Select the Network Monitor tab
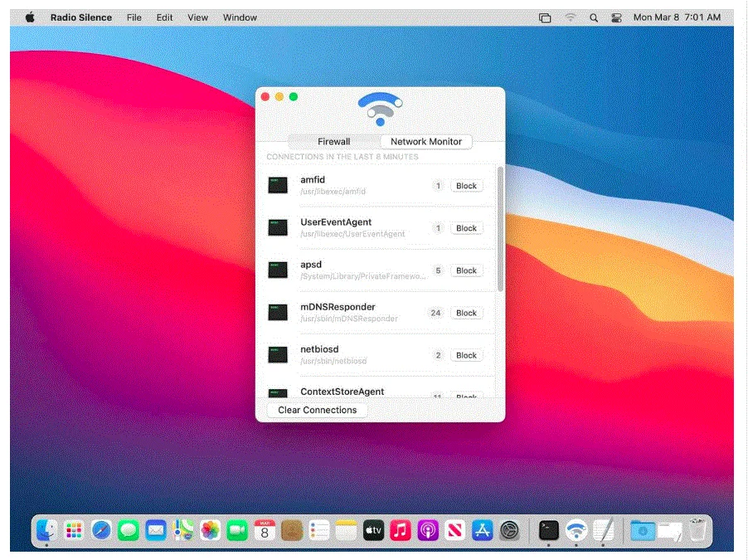This screenshot has height=560, width=748. 426,142
